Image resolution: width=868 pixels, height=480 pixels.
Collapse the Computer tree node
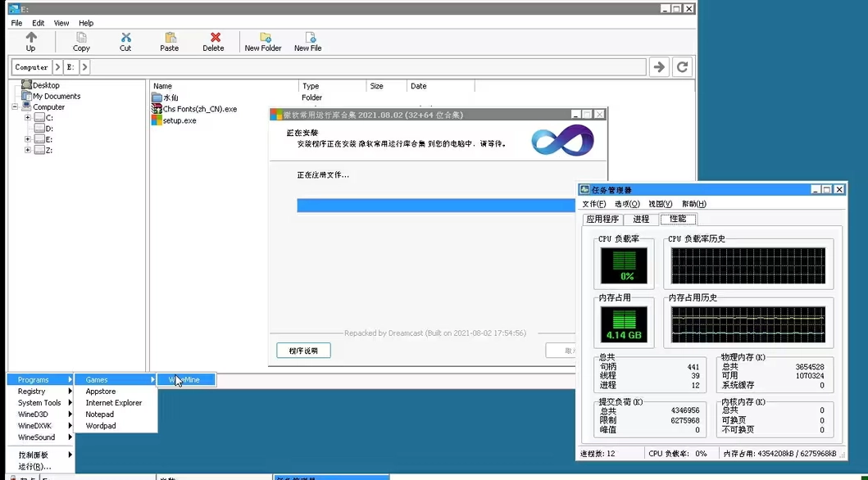click(15, 107)
